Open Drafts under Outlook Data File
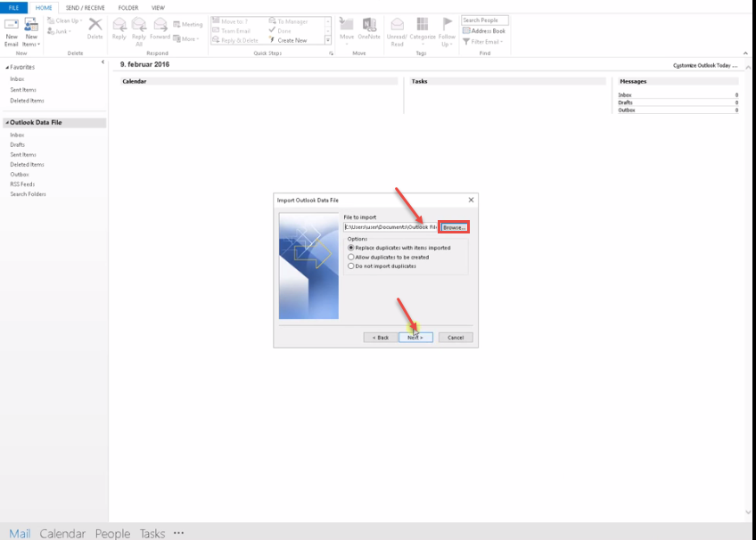756x540 pixels. tap(17, 144)
